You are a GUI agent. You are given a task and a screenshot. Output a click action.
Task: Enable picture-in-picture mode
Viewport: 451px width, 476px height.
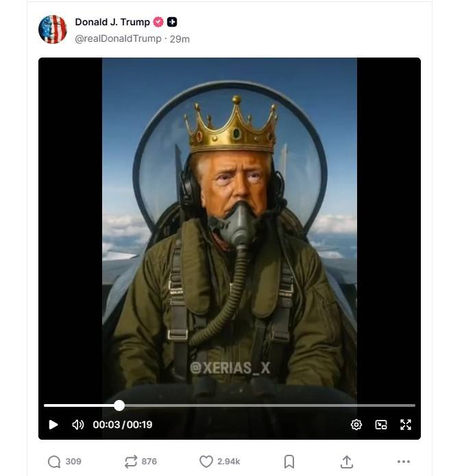point(381,425)
